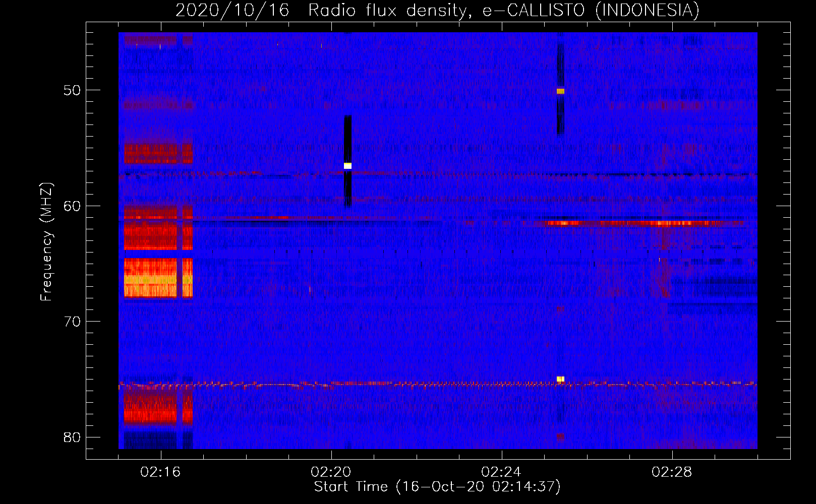The image size is (816, 504).
Task: Click the bright yellow burst band around 66 MHz
Action: tap(158, 280)
